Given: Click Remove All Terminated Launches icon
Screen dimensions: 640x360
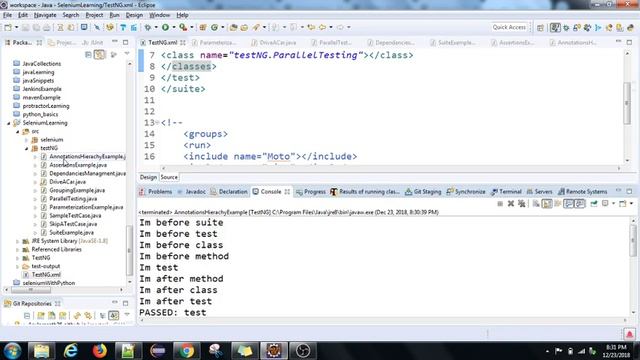Looking at the screenshot, I should pos(522,203).
